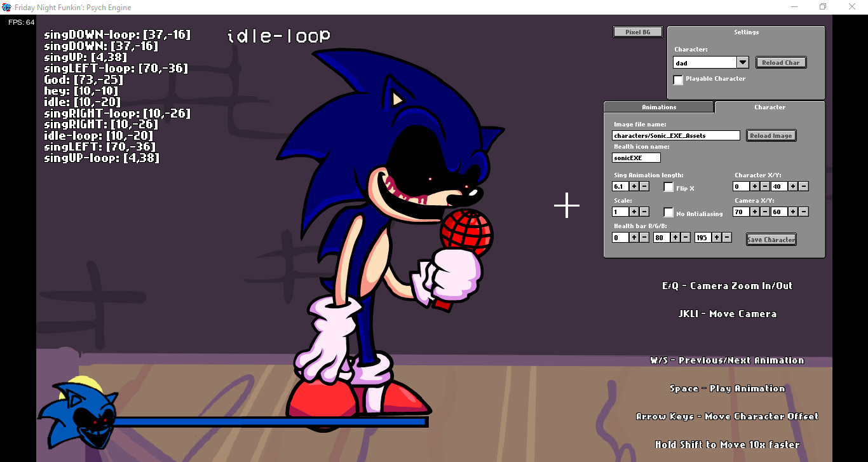
Task: Click the Pixel BG button
Action: [x=638, y=32]
